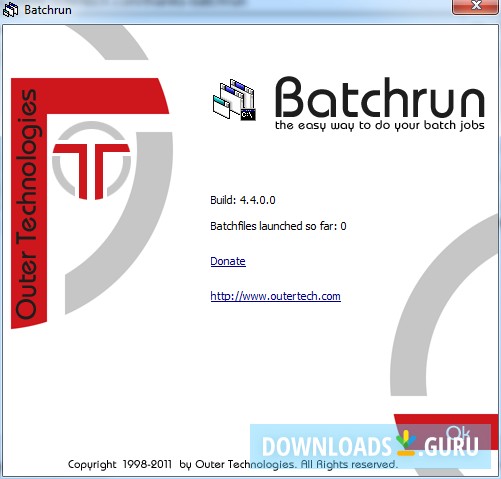Click the vertical Outer Technologies label
This screenshot has height=479, width=501.
click(28, 204)
